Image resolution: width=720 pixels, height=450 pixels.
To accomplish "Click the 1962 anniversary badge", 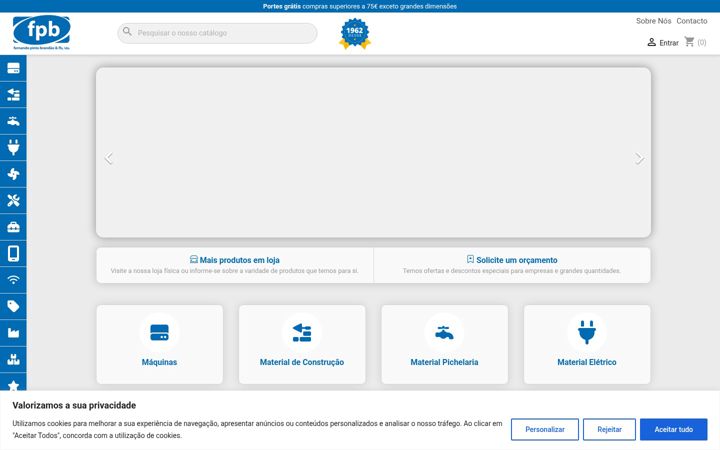I will pyautogui.click(x=354, y=34).
